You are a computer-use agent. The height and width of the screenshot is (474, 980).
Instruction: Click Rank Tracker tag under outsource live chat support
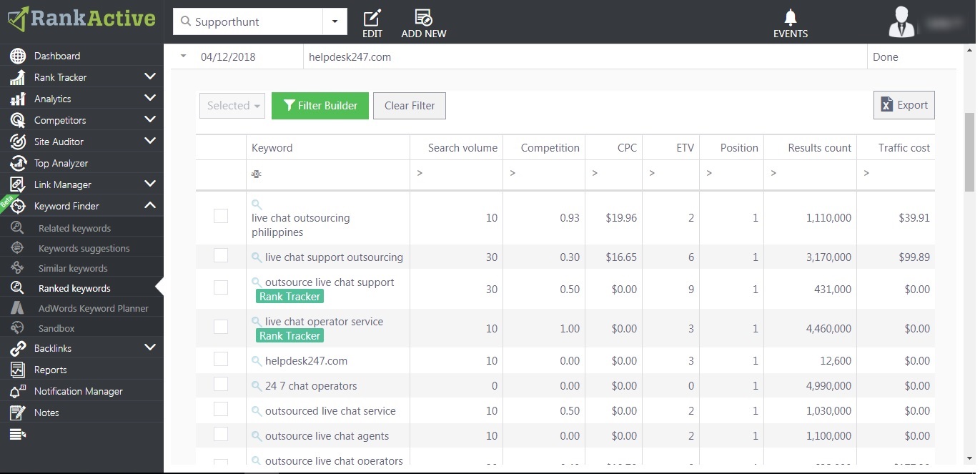click(289, 296)
